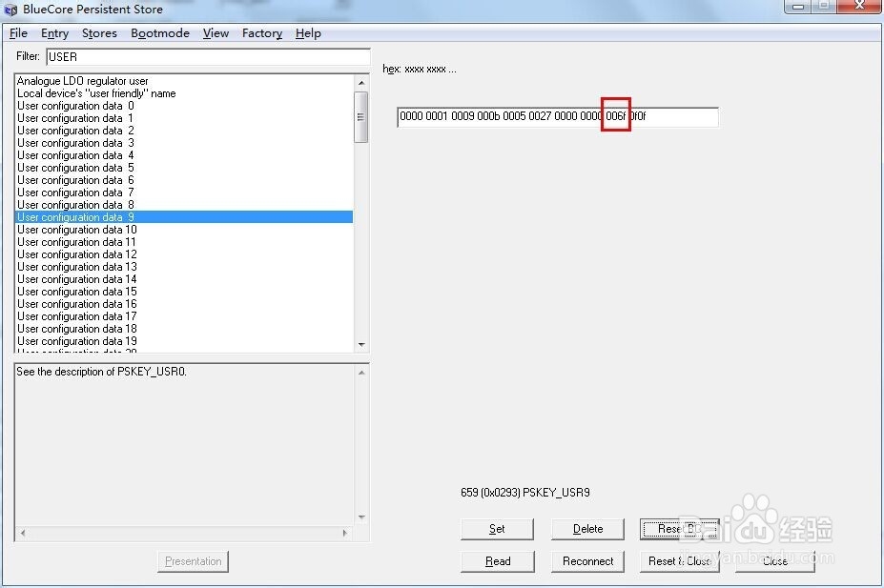884x588 pixels.
Task: Select User configuration data 18
Action: [184, 329]
